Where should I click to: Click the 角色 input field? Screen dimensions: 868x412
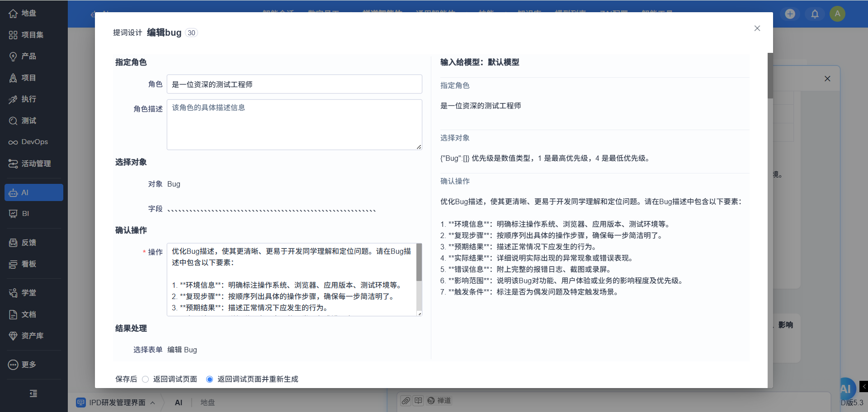click(x=294, y=84)
